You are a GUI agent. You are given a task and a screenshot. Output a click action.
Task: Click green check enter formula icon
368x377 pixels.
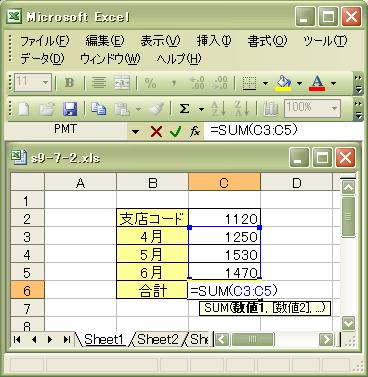pos(175,132)
